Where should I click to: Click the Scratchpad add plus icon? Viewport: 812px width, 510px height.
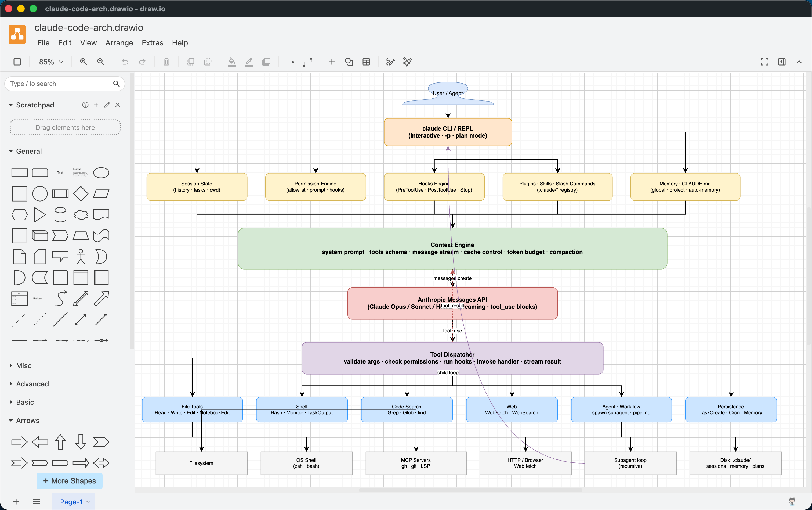point(96,105)
